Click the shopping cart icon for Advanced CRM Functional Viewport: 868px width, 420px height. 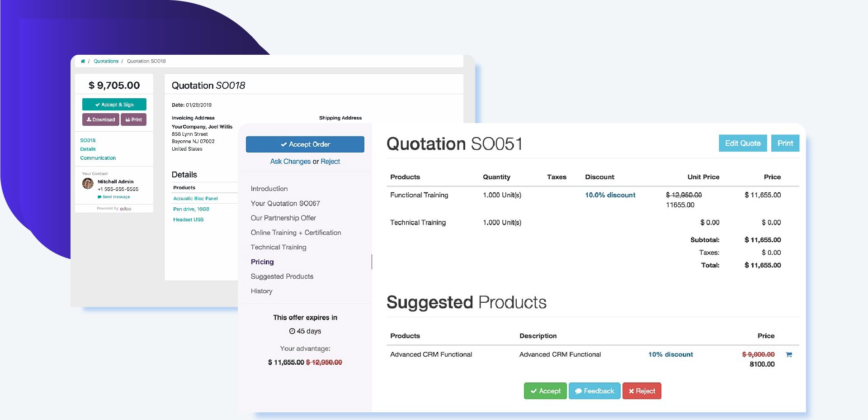(x=789, y=355)
